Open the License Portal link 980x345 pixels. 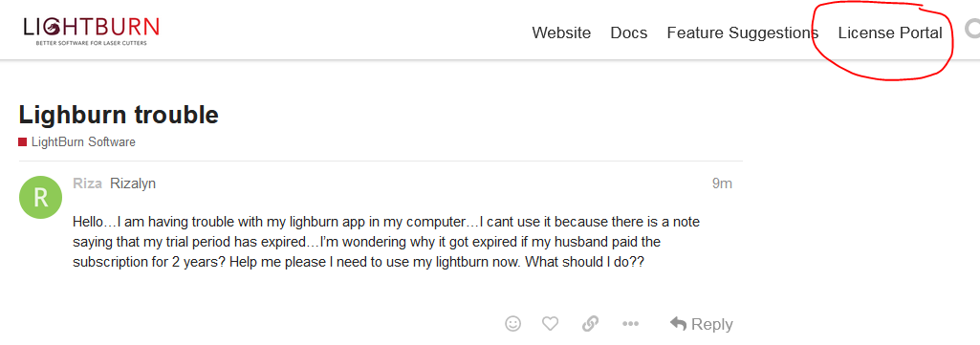[890, 32]
